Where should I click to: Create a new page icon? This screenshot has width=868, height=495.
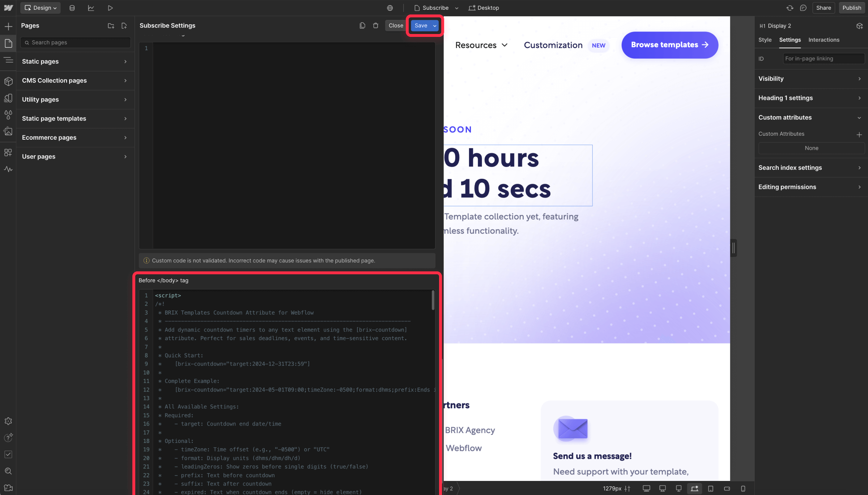[124, 26]
